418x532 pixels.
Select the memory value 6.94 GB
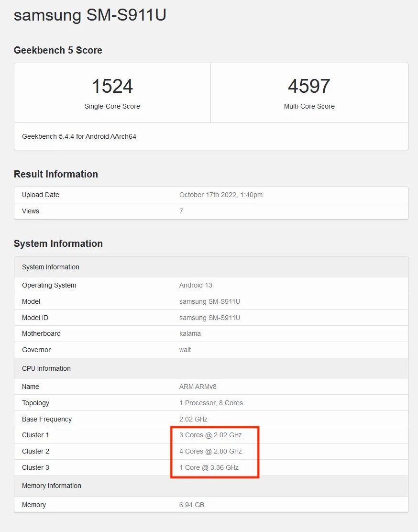[x=191, y=505]
